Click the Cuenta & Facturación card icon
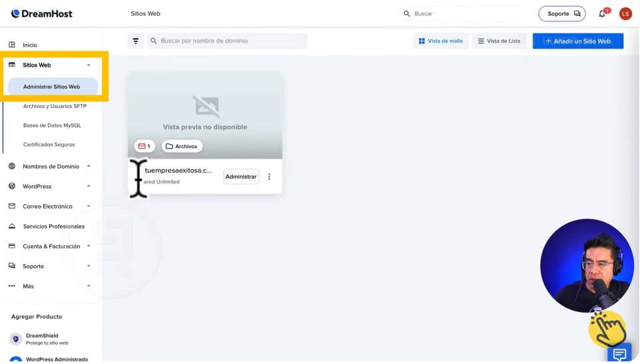The width and height of the screenshot is (640, 364). pos(12,246)
